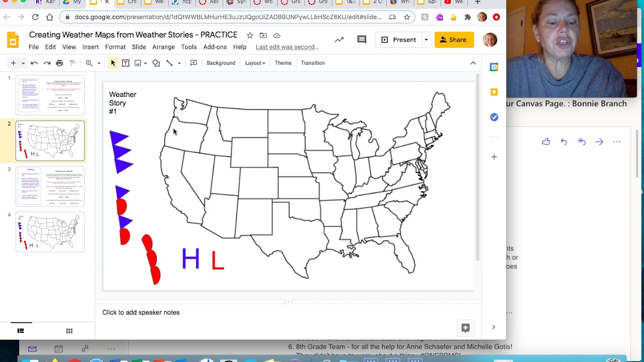Open the Present options dropdown arrow
644x362 pixels.
[x=426, y=40]
